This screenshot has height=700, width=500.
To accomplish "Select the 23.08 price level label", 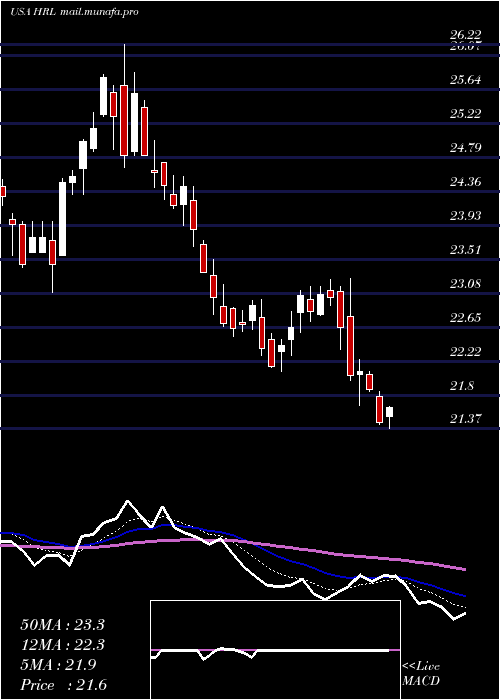I will click(x=467, y=284).
